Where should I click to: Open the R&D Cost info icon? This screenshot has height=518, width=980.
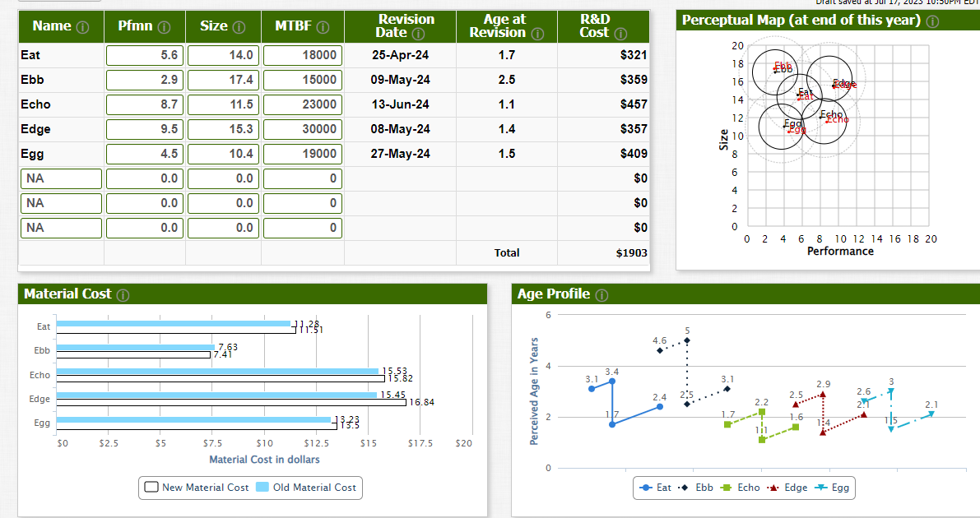click(x=620, y=34)
